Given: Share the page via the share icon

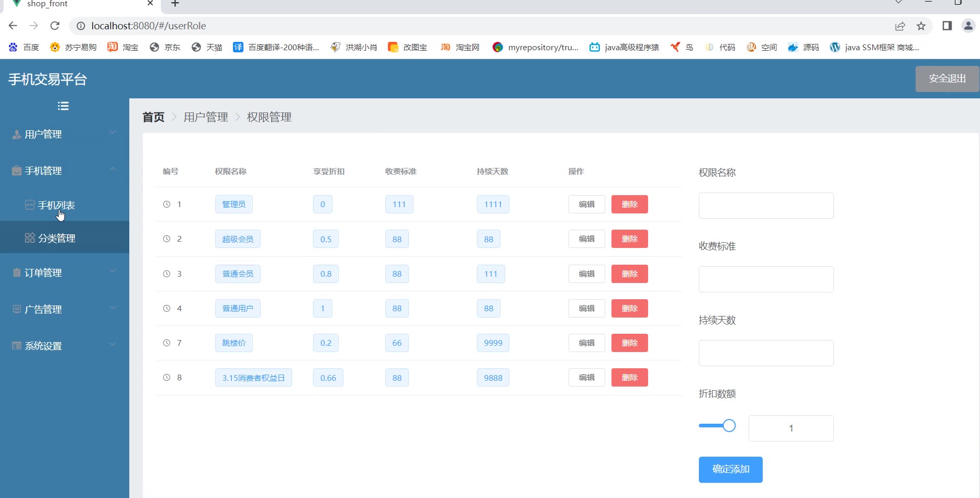Looking at the screenshot, I should point(900,26).
